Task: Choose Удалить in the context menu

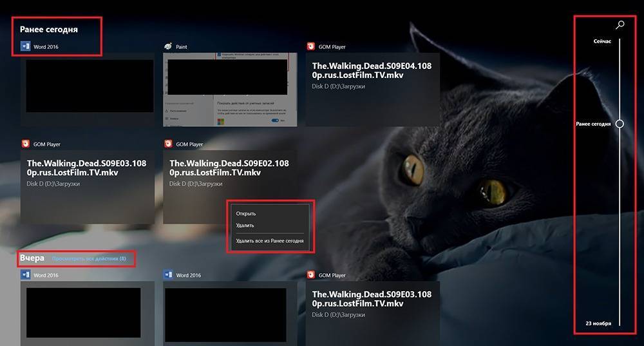Action: pyautogui.click(x=245, y=226)
